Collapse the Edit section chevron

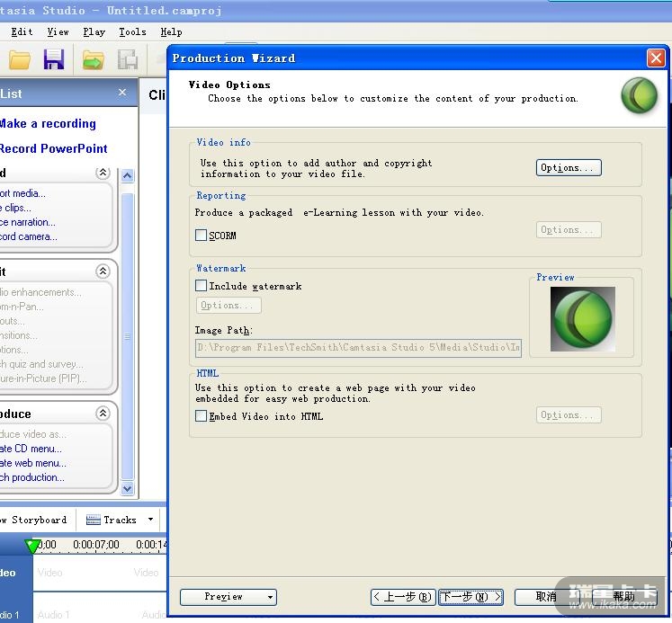point(103,271)
